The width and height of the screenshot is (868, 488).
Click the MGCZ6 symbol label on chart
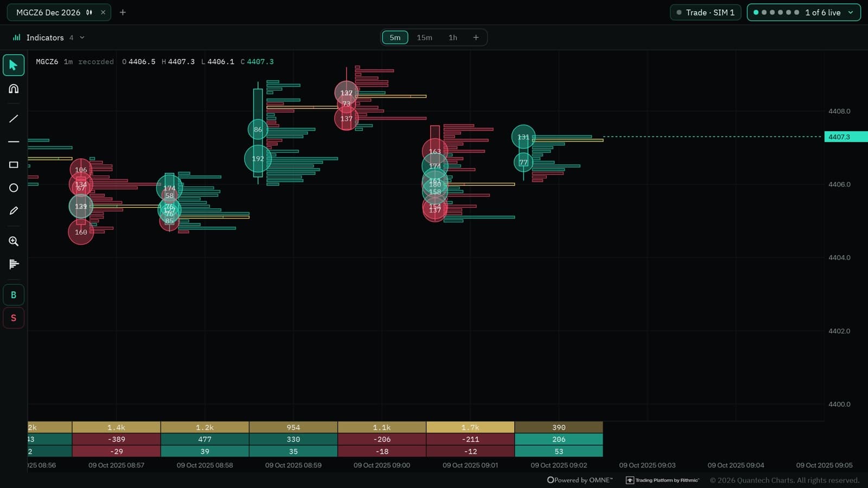tap(47, 62)
